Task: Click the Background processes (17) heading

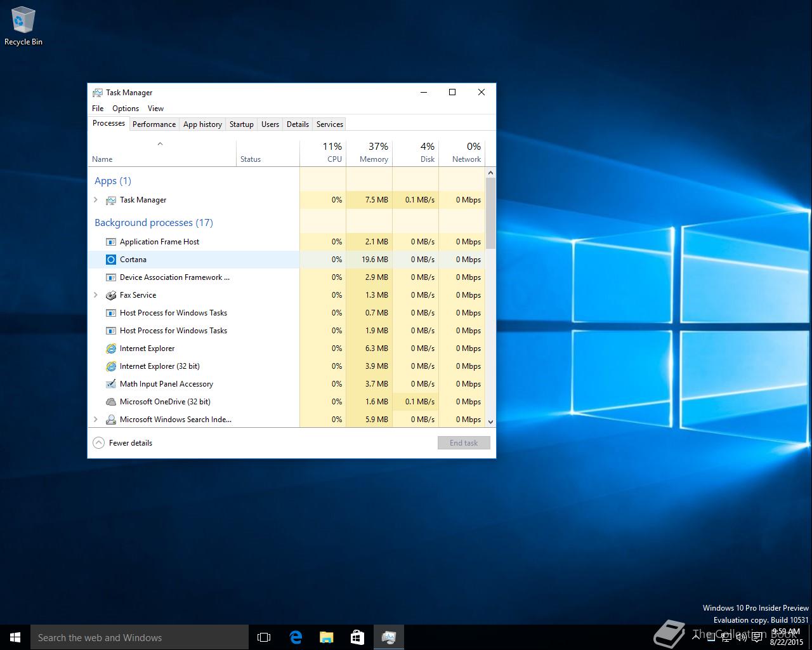Action: [154, 223]
